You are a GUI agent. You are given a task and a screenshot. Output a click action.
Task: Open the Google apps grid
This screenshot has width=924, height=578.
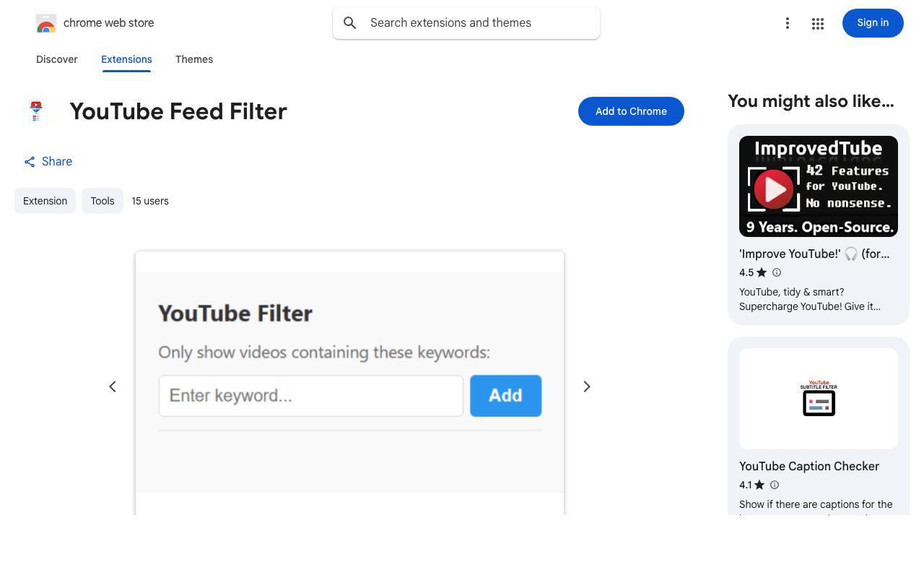(x=818, y=23)
